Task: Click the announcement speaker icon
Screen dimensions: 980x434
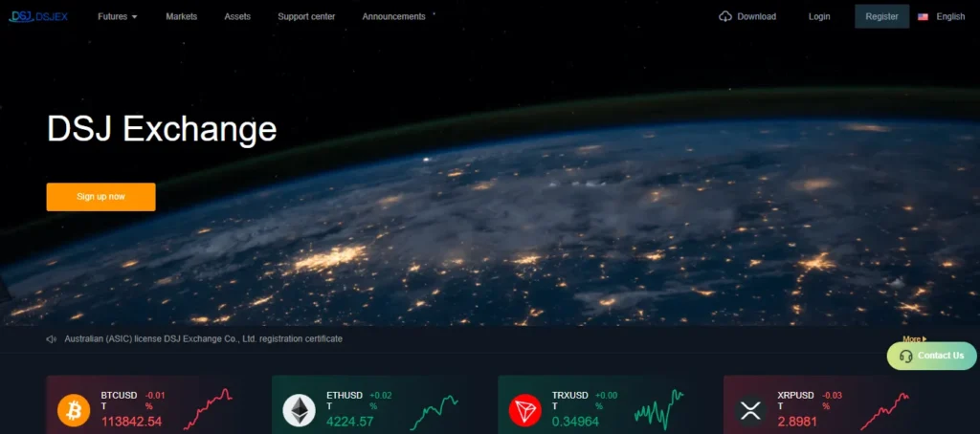Action: (x=52, y=339)
